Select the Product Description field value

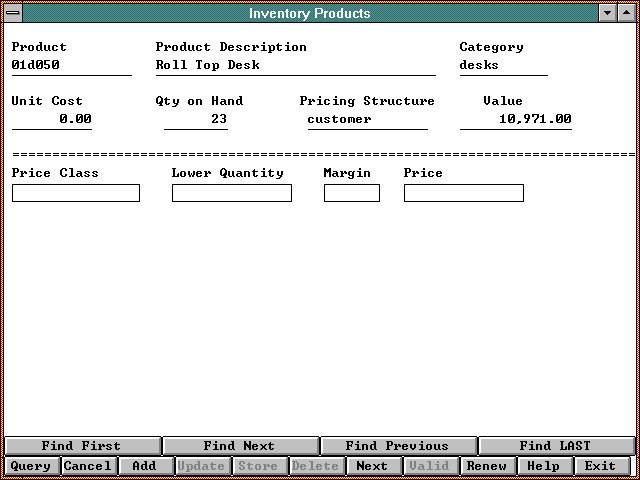(295, 66)
